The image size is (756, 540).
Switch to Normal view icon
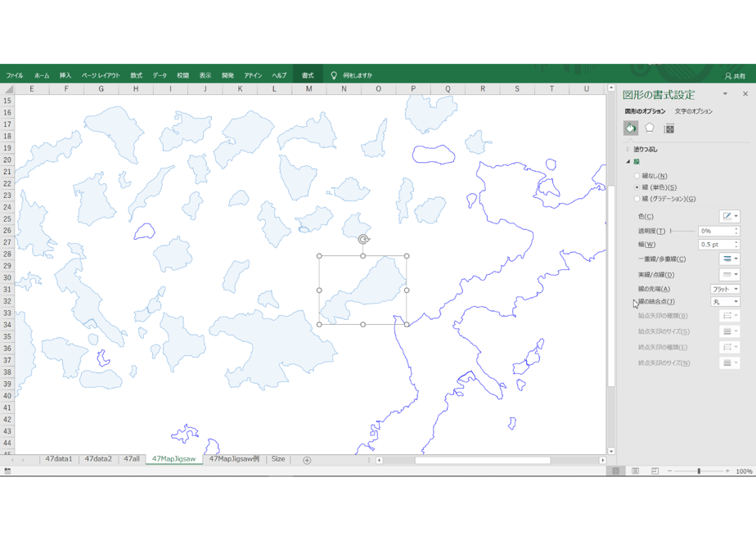click(x=616, y=471)
